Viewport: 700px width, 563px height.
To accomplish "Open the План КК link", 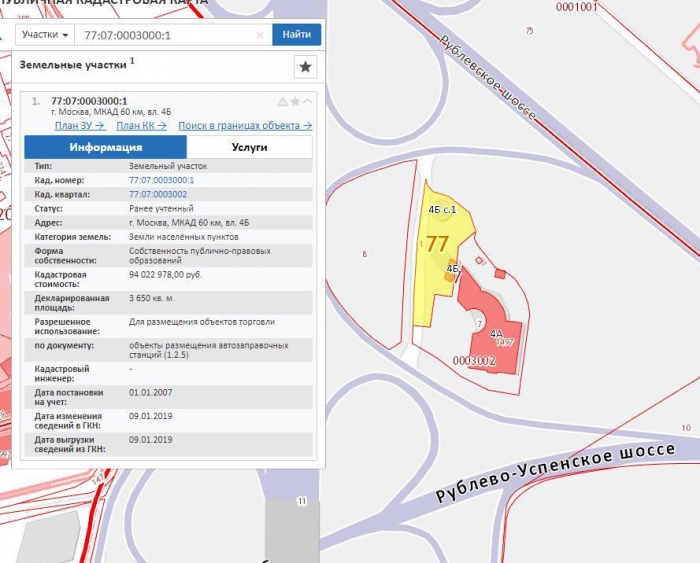I will [140, 126].
